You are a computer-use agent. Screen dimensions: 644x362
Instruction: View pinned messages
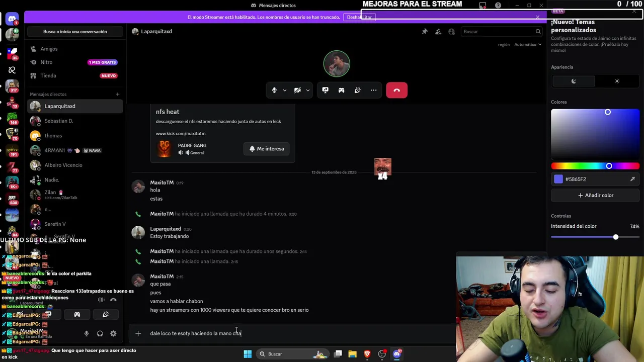pyautogui.click(x=425, y=31)
